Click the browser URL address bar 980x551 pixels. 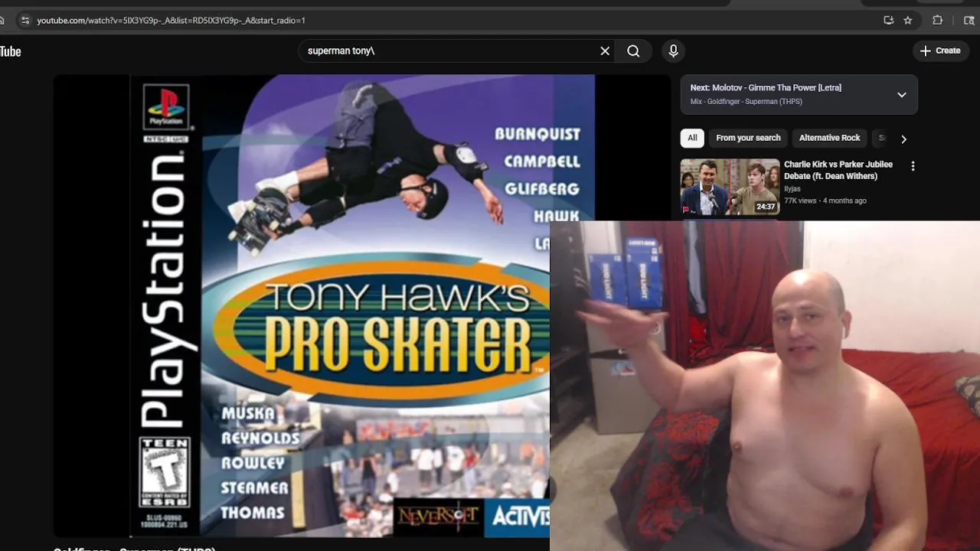[x=452, y=21]
